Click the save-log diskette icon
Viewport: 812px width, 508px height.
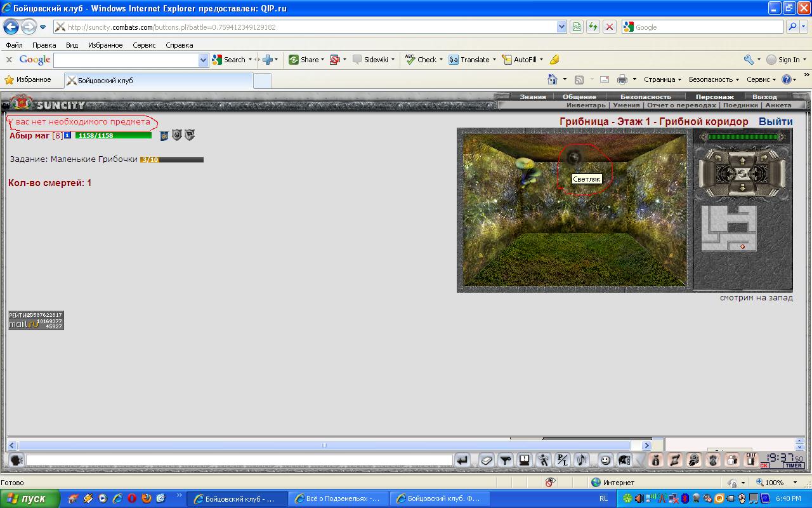pyautogui.click(x=525, y=460)
